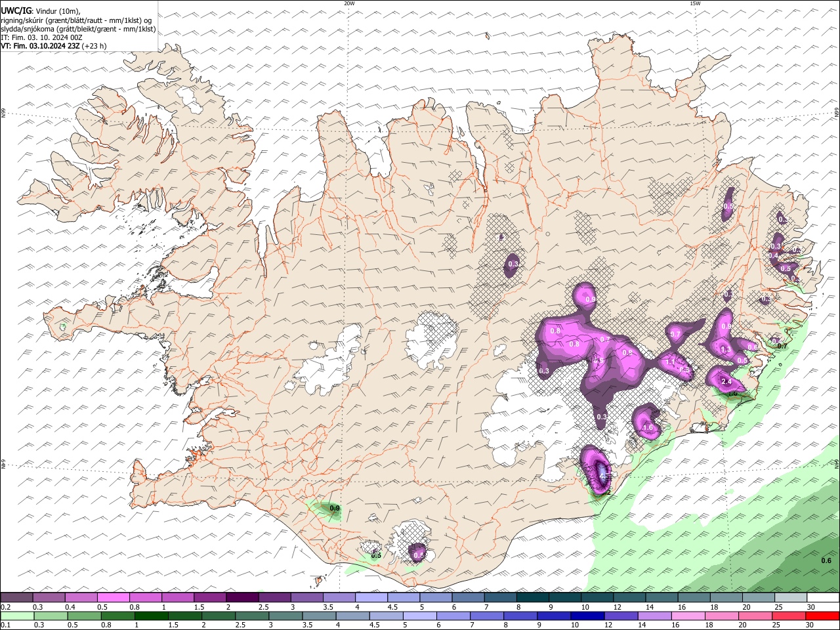Pick the green rain-scale swatch labeled 2
This screenshot has height=630, width=840.
[219, 616]
